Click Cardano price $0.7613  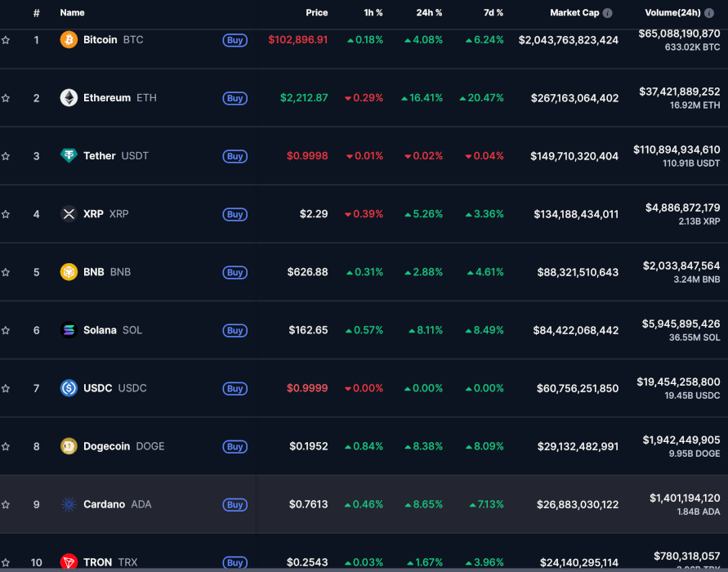308,504
